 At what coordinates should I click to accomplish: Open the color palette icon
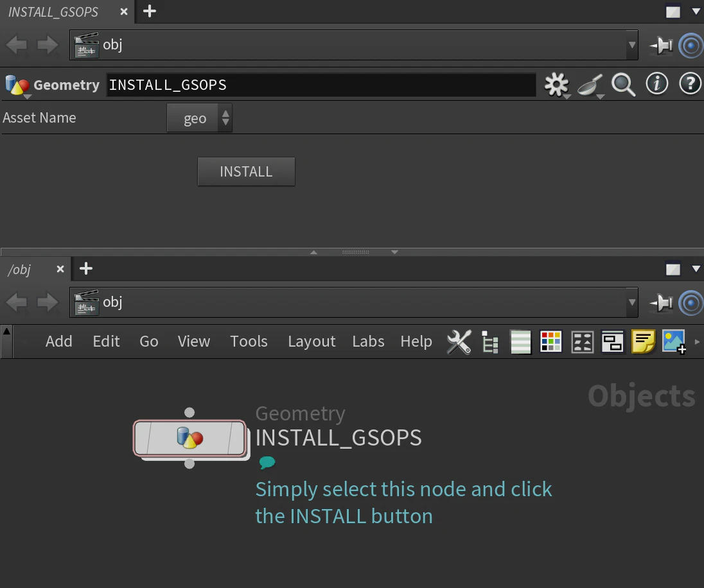coord(551,342)
